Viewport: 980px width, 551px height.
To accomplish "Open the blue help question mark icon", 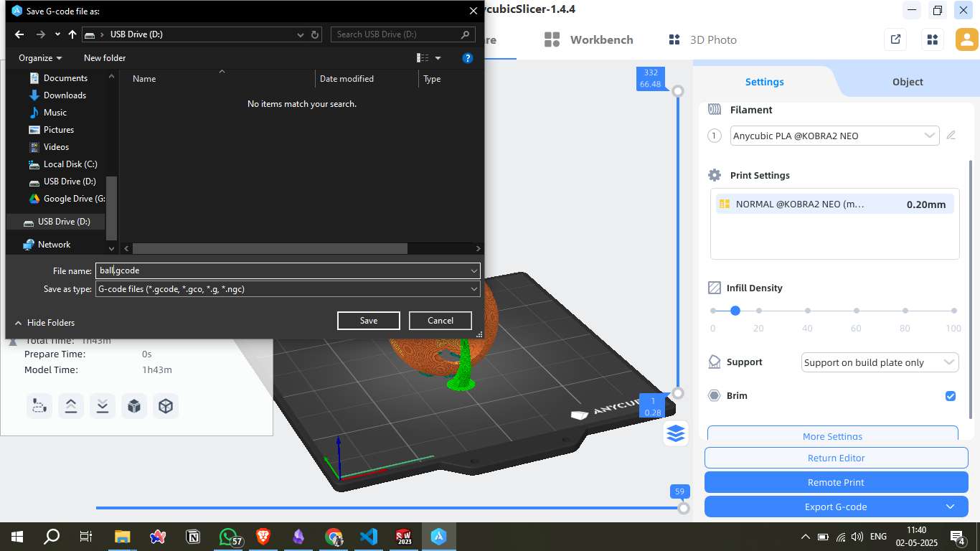I will (x=468, y=58).
